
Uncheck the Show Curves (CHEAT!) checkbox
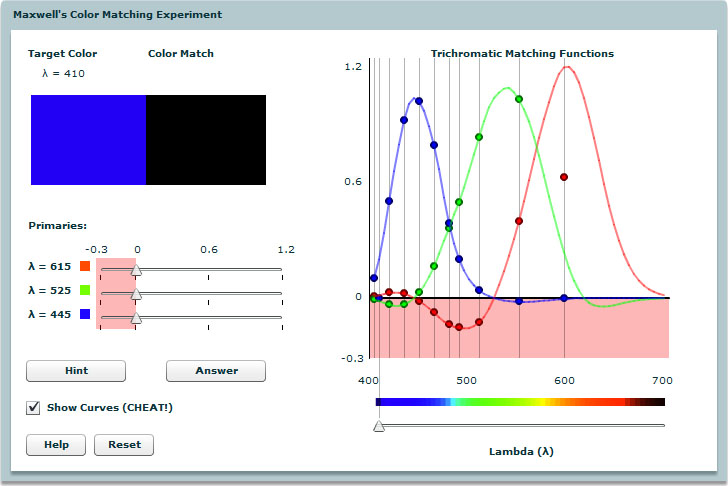pos(34,408)
